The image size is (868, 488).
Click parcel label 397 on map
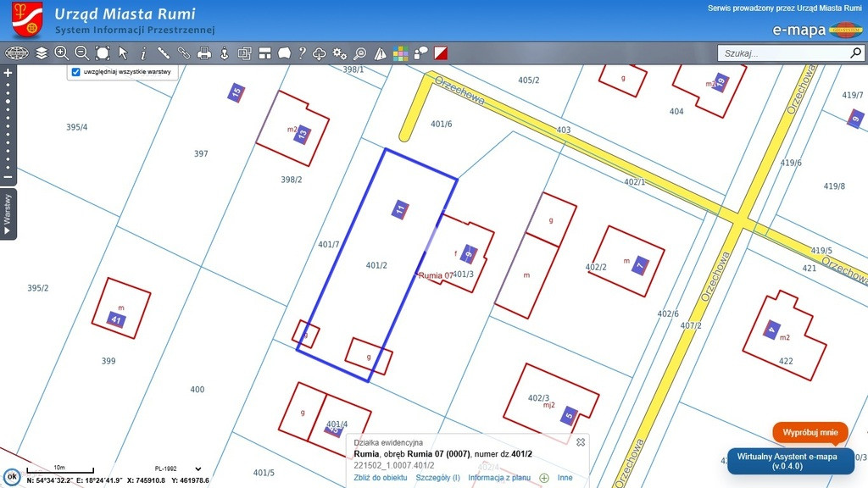point(201,153)
